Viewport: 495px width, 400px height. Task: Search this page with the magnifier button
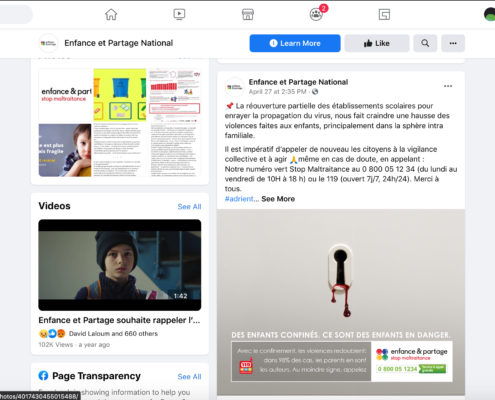pos(425,43)
